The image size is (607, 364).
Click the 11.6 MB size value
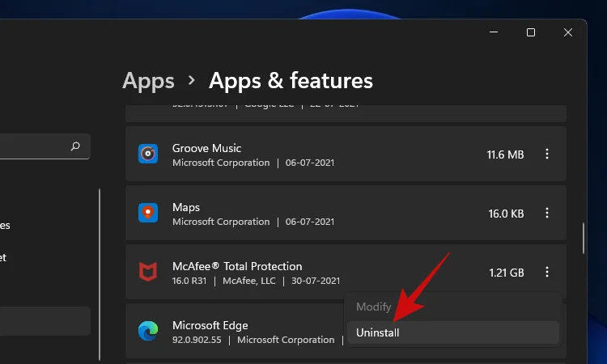coord(505,154)
